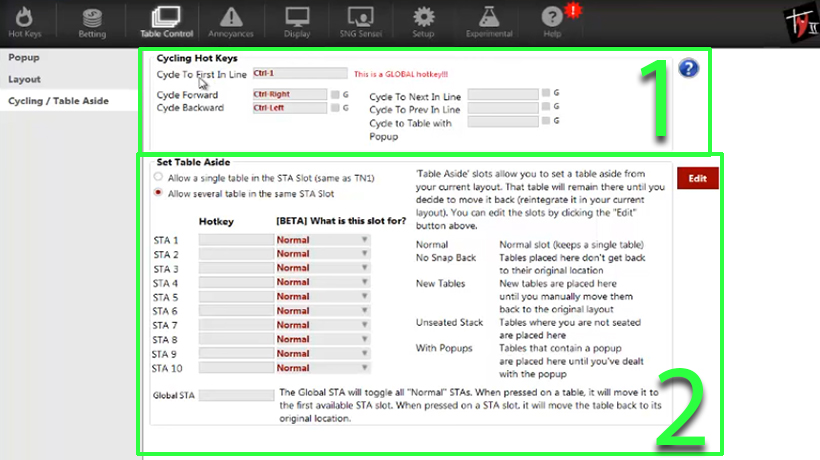
Task: Select single table in STA Slot option
Action: coord(158,177)
